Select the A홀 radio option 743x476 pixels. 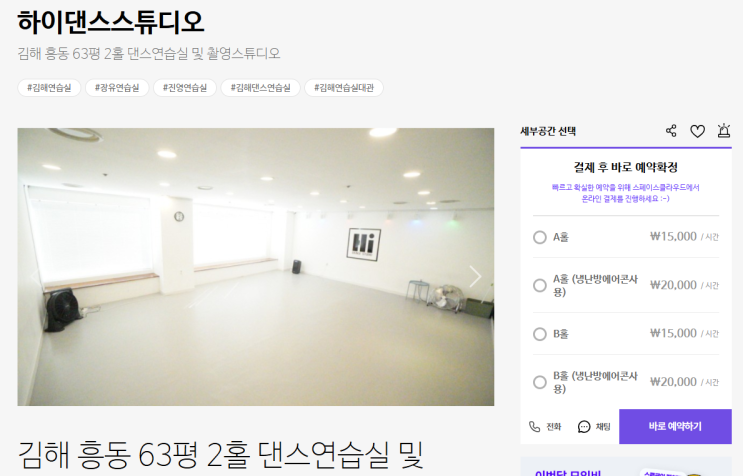[540, 237]
